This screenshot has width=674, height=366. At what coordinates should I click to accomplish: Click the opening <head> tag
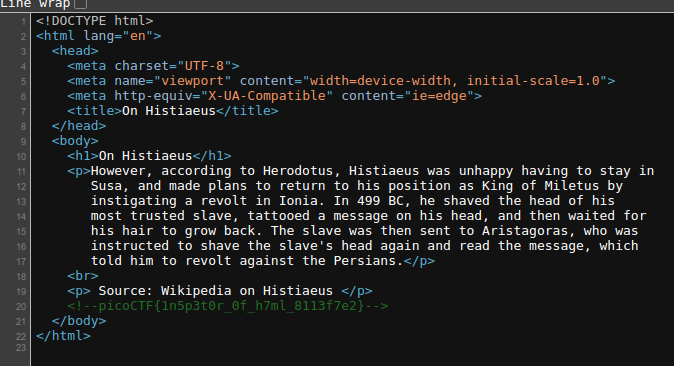pos(75,51)
